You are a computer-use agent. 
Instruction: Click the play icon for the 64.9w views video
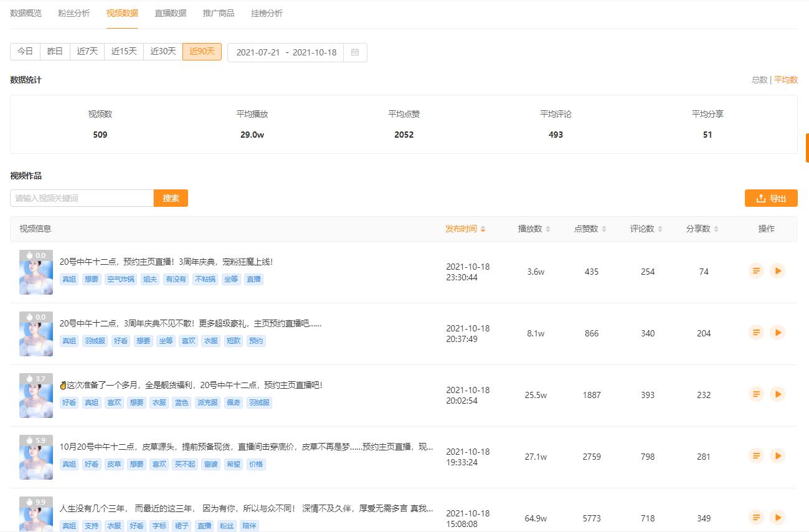coord(778,517)
